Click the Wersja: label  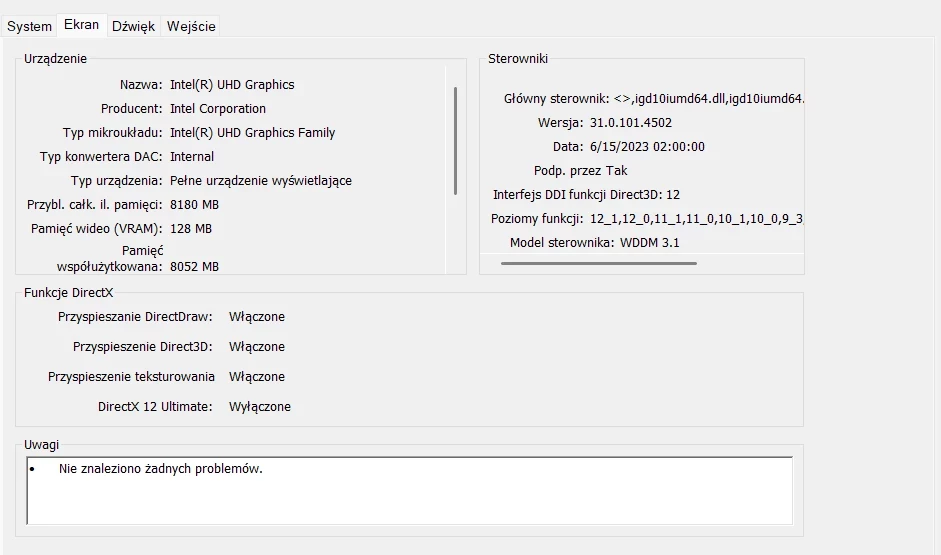click(x=561, y=122)
